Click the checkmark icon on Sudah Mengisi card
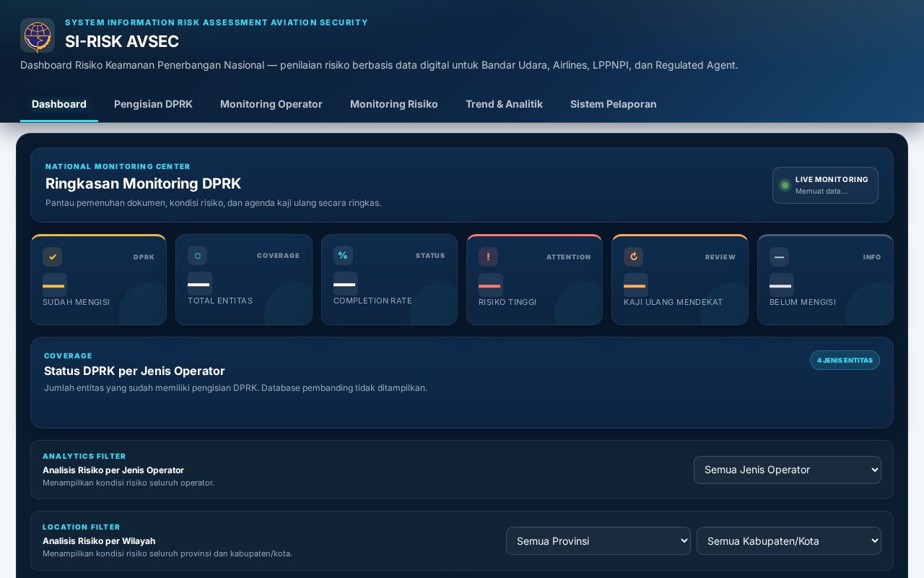The height and width of the screenshot is (578, 924). [x=52, y=257]
